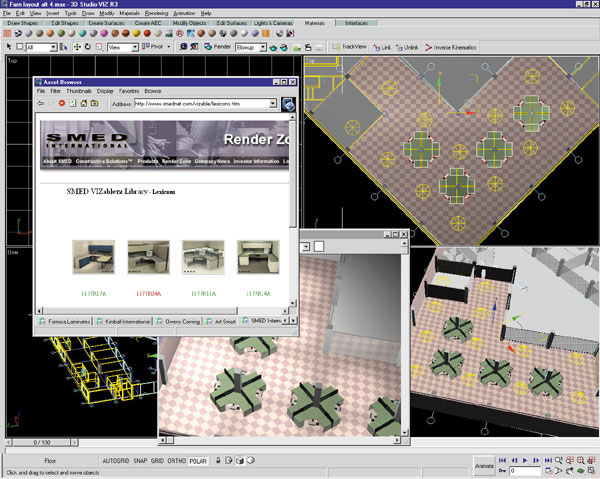This screenshot has height=479, width=600.
Task: Switch to the Lights & Cameras tab
Action: coord(273,23)
